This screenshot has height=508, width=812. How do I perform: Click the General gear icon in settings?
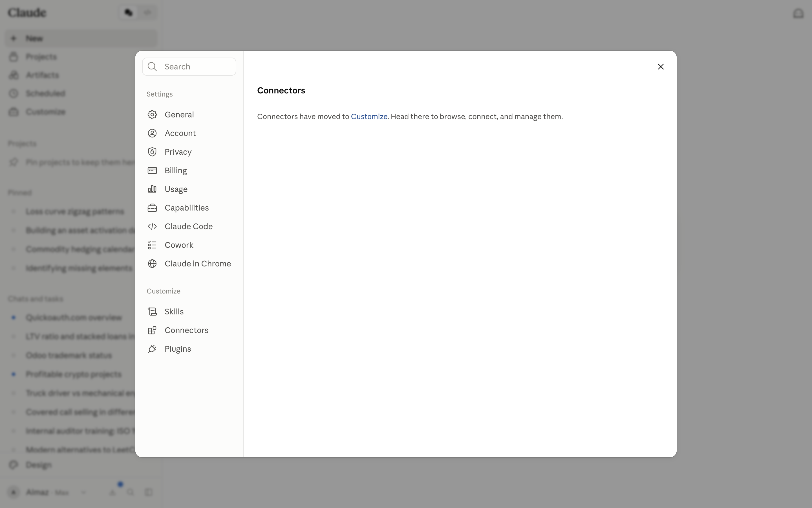point(152,115)
